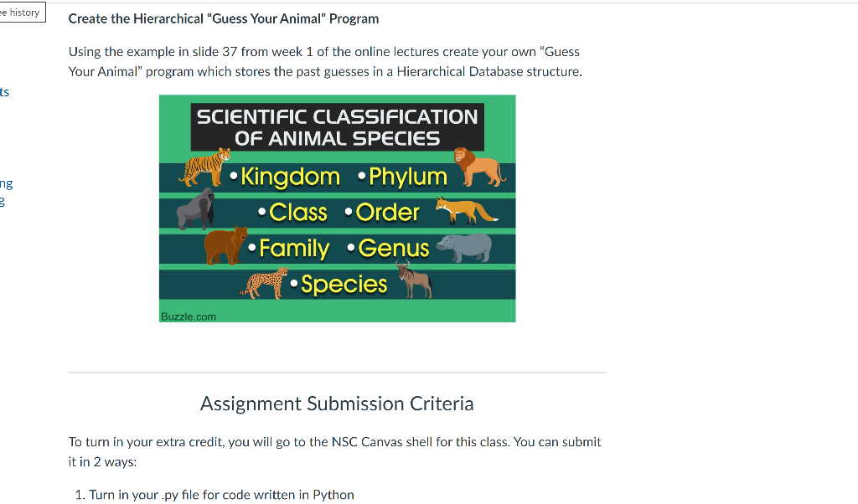The width and height of the screenshot is (858, 504).
Task: Select the hippo illustration beside Genus
Action: click(466, 246)
